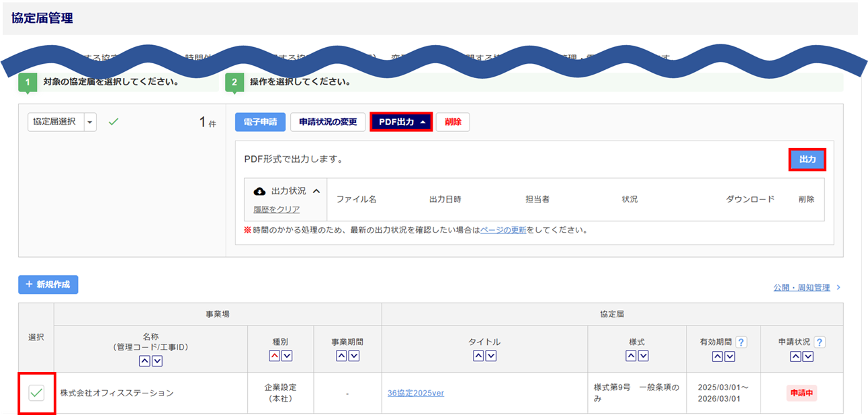Sort 名称 column descending with down arrow
Image resolution: width=868 pixels, height=415 pixels.
(157, 362)
